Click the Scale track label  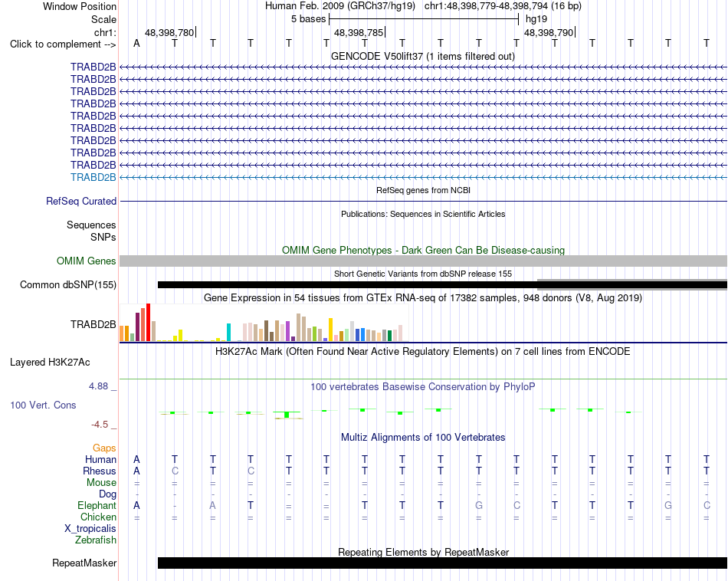[x=103, y=19]
